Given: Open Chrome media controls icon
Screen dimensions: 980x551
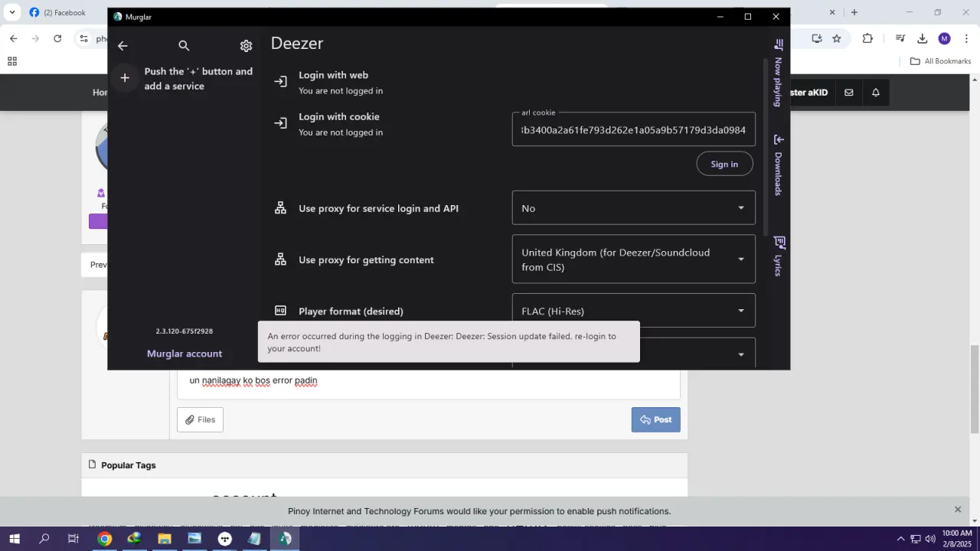Looking at the screenshot, I should (901, 38).
